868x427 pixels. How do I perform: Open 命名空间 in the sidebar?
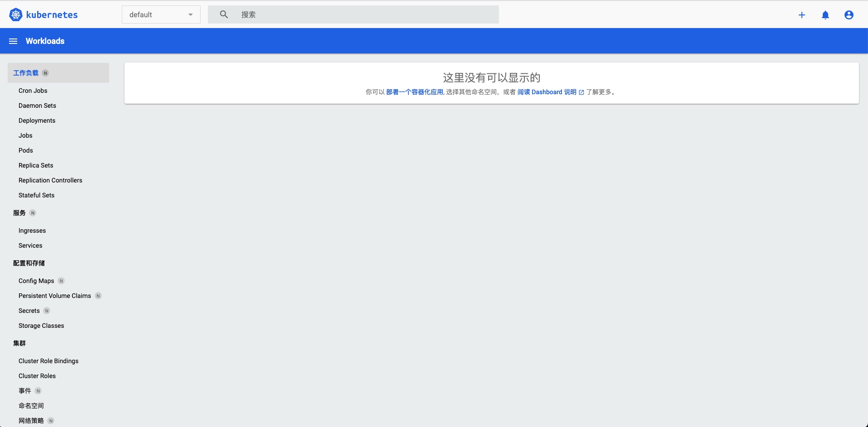[31, 406]
